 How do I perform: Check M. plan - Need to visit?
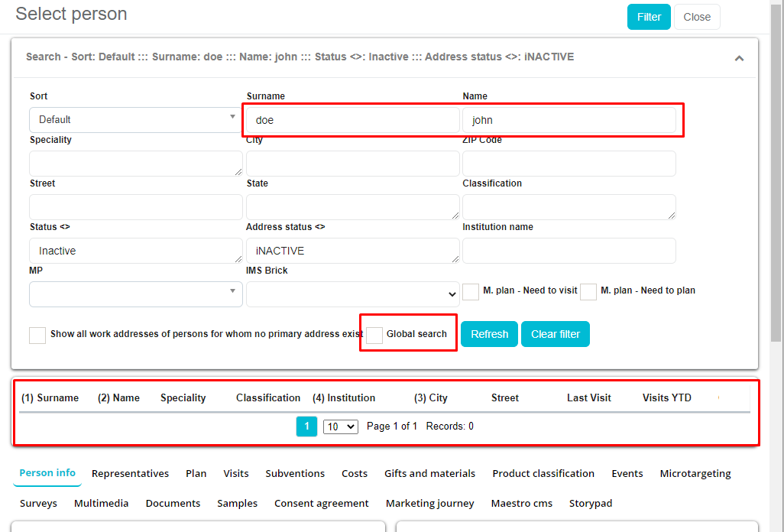(471, 291)
